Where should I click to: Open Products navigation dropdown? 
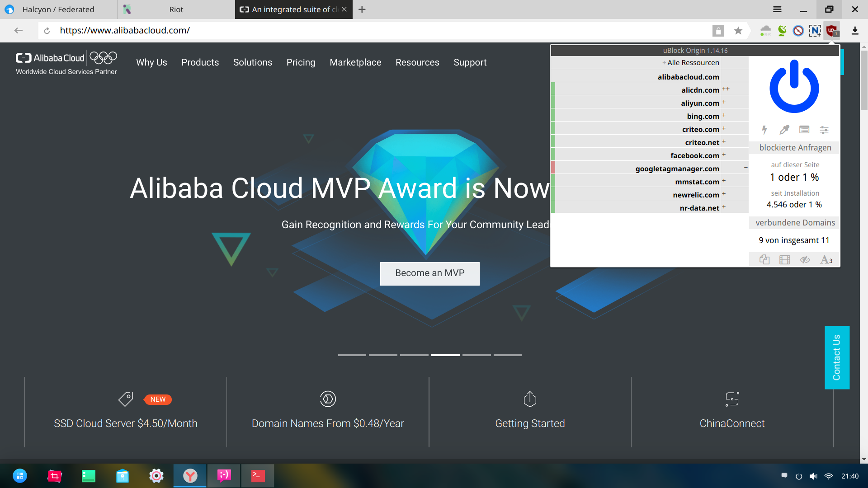[x=200, y=62]
